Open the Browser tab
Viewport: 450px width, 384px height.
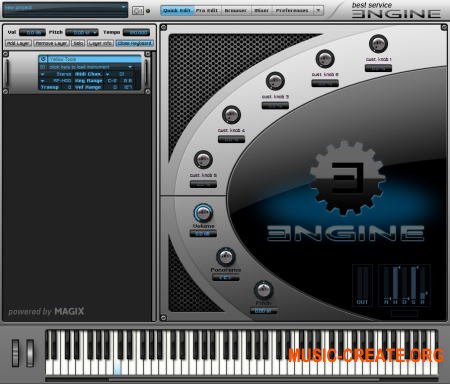pos(235,10)
